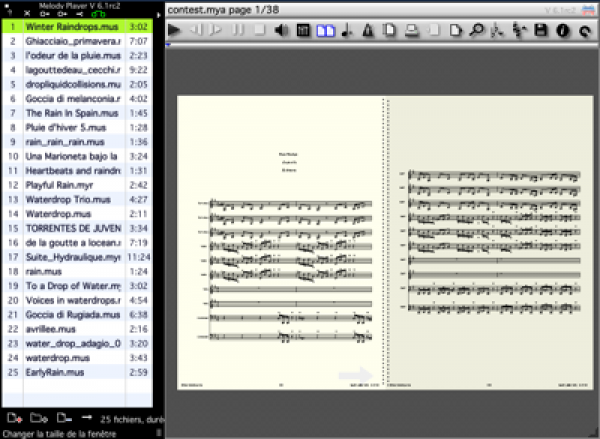The width and height of the screenshot is (600, 439).
Task: Click the printer icon
Action: click(x=412, y=32)
